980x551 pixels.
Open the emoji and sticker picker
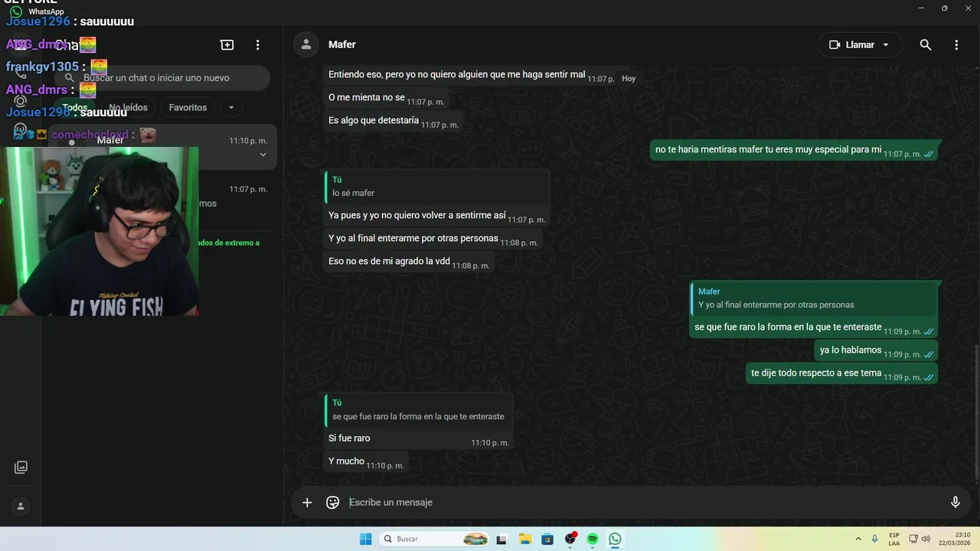[332, 502]
